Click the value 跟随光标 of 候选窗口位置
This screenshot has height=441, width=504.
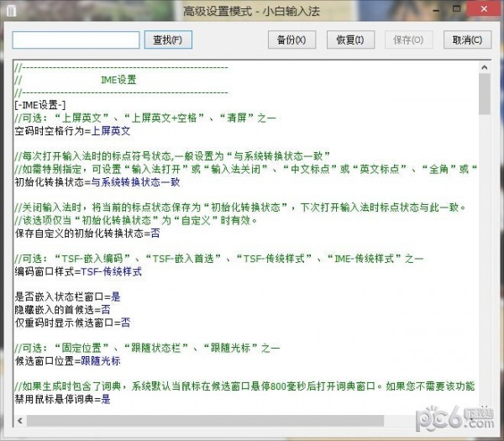[101, 361]
